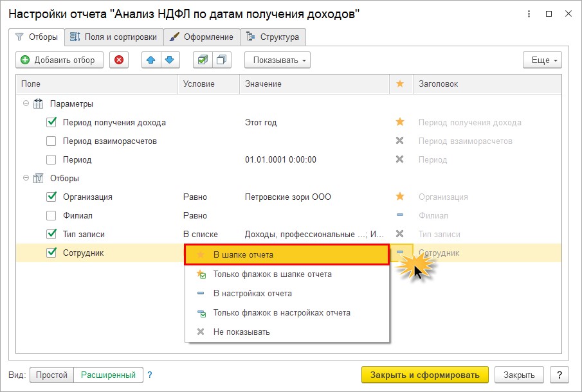Click star icon in Организация row
The image size is (582, 392).
pyautogui.click(x=400, y=196)
